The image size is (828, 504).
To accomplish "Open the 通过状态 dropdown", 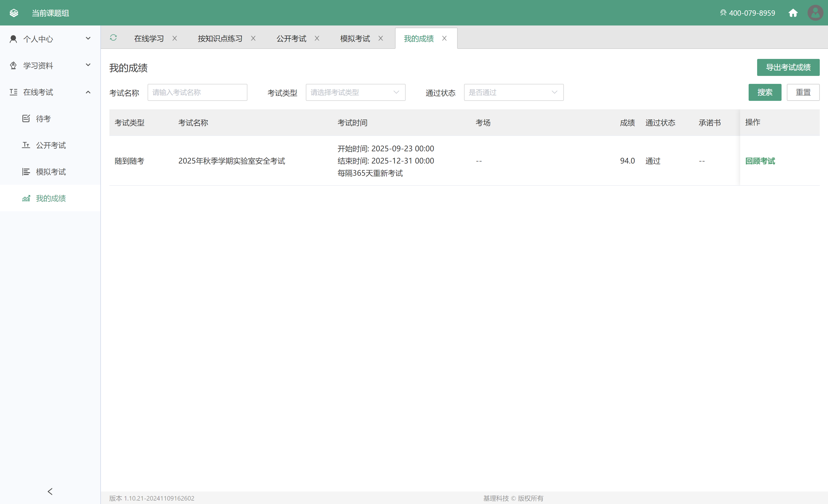I will pyautogui.click(x=514, y=92).
